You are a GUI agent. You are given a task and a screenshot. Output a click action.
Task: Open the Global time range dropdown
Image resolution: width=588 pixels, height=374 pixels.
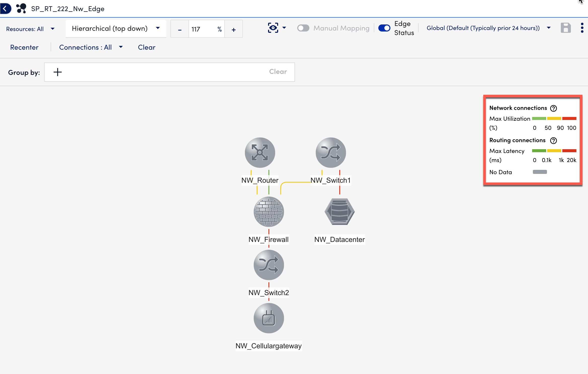[489, 28]
